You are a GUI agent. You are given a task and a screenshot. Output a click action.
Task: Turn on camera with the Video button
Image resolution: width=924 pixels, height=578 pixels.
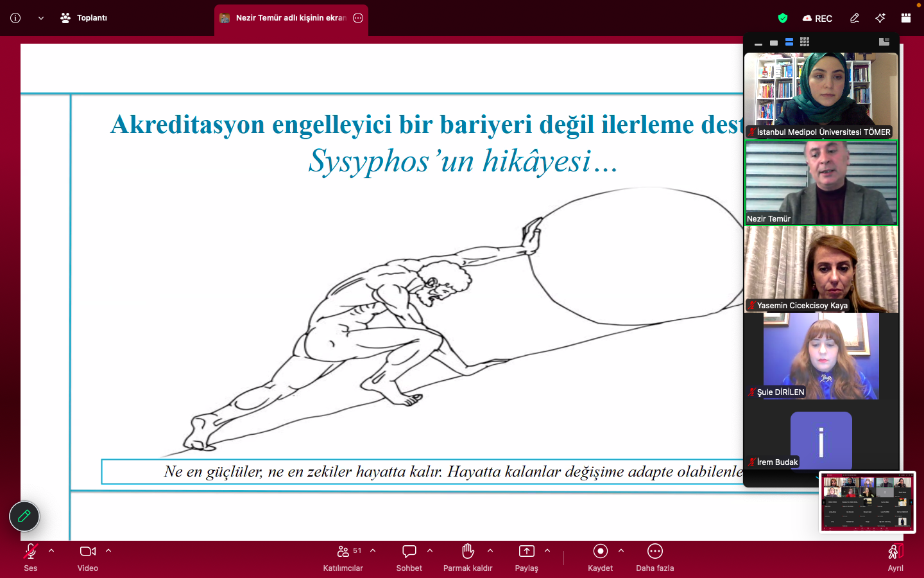(88, 557)
